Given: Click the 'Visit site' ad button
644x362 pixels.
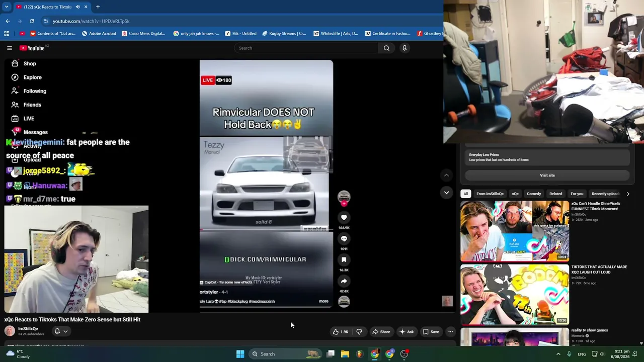Looking at the screenshot, I should click(547, 175).
